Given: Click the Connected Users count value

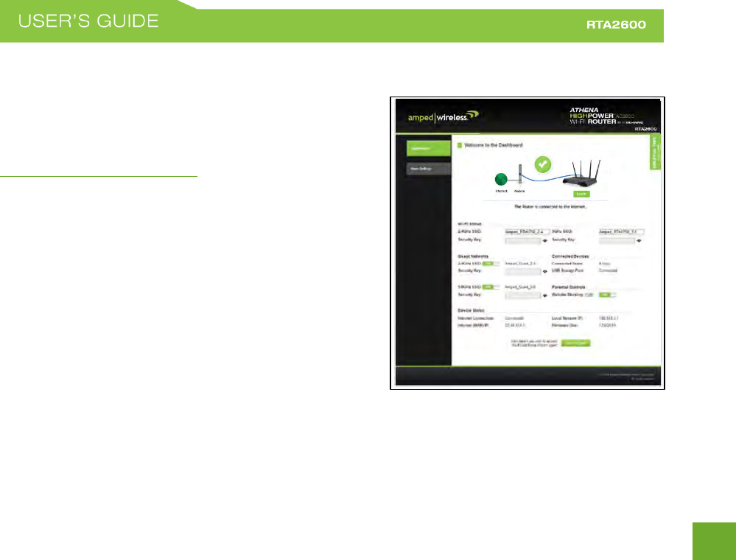Looking at the screenshot, I should [605, 264].
